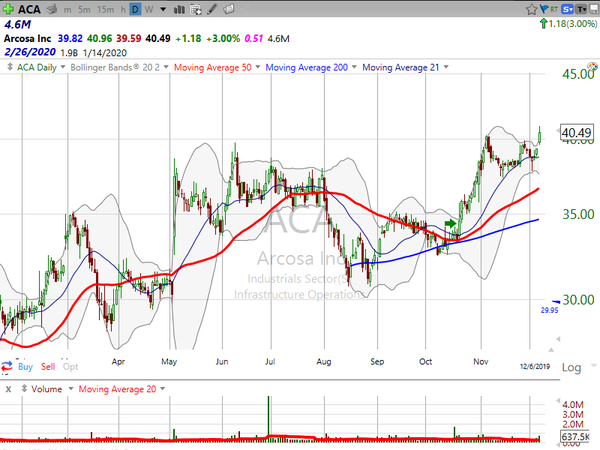600x450 pixels.
Task: Select the pencil drawing tools icon
Action: [x=212, y=10]
